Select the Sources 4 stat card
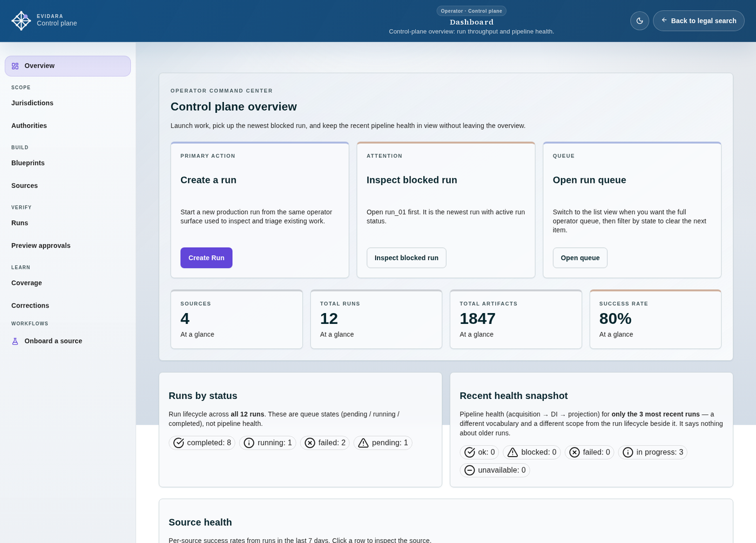 click(x=237, y=320)
